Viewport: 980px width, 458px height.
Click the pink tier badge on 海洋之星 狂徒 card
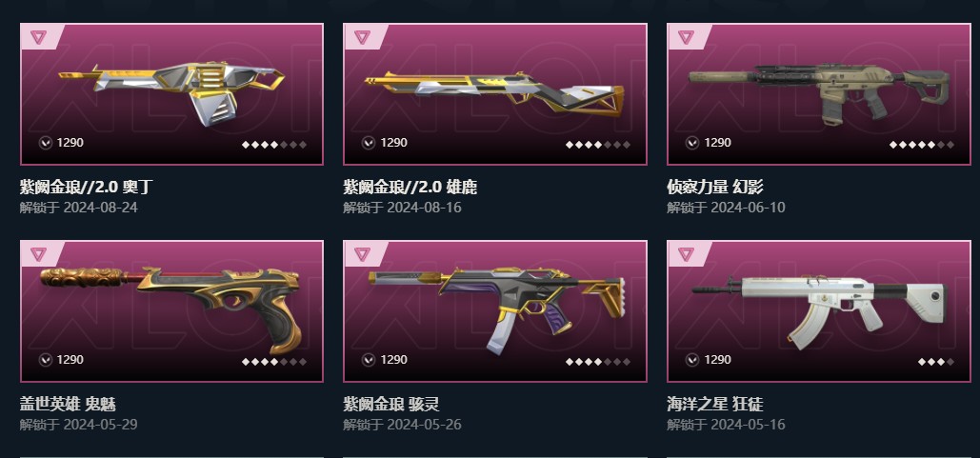686,253
